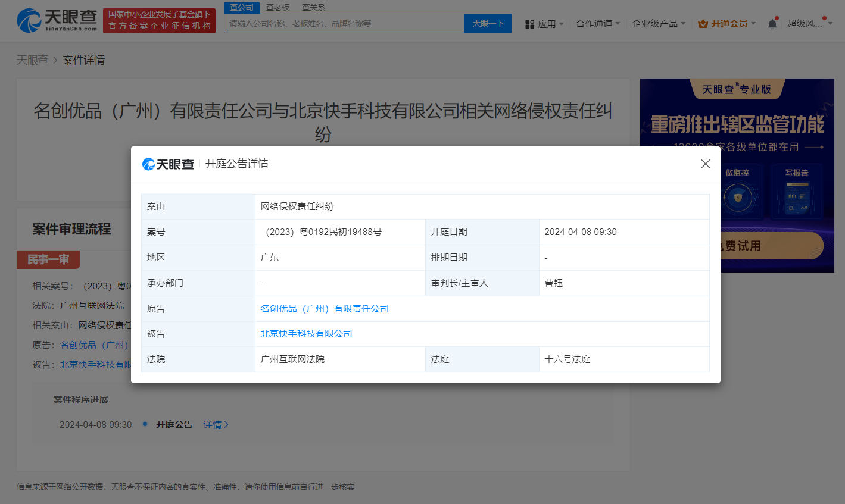Expand the 企业级产品 dropdown

tap(659, 24)
